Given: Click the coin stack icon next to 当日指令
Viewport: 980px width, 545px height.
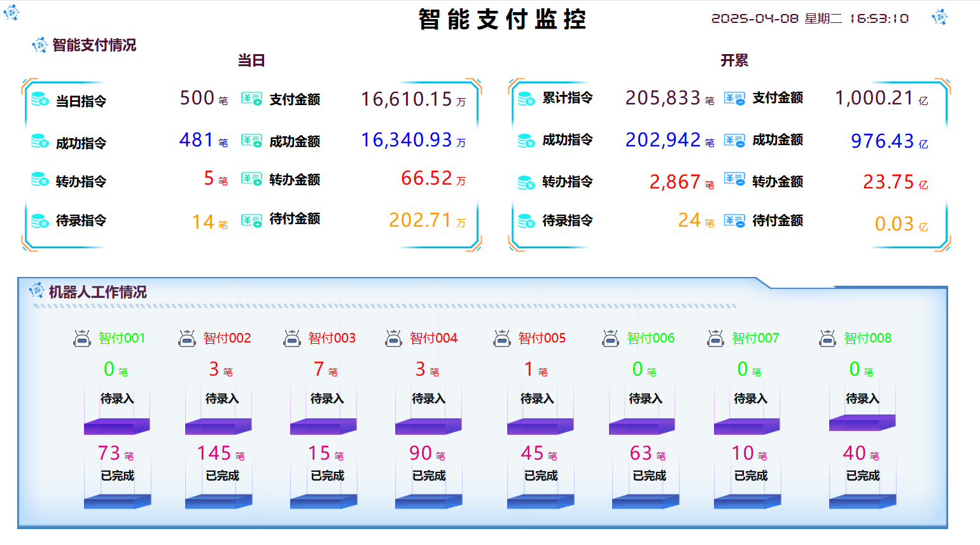Looking at the screenshot, I should 40,100.
